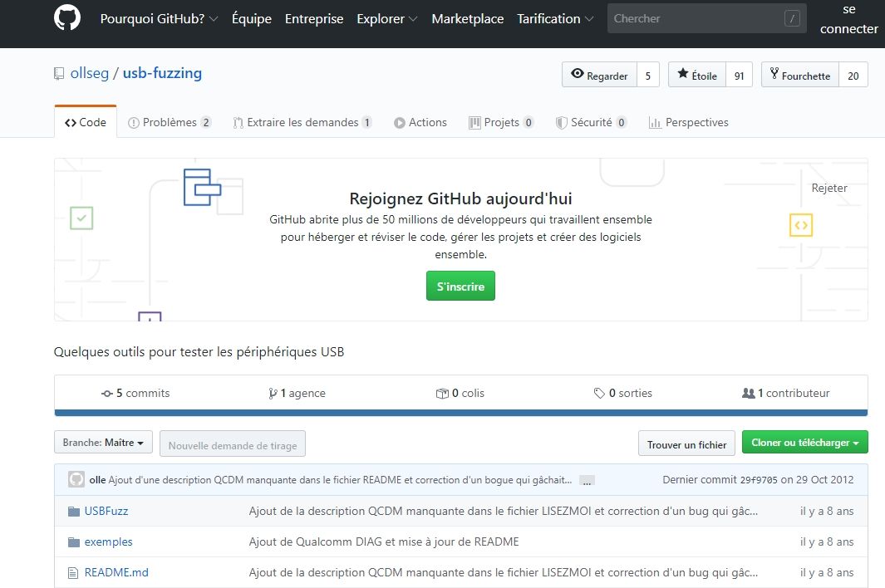Click the blue language bar under stats
885x588 pixels.
point(461,413)
